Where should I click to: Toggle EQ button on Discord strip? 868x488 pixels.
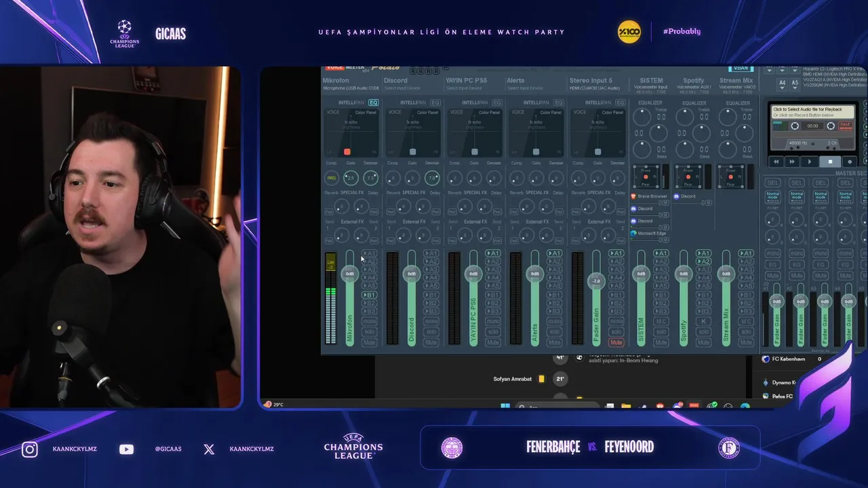[x=435, y=102]
